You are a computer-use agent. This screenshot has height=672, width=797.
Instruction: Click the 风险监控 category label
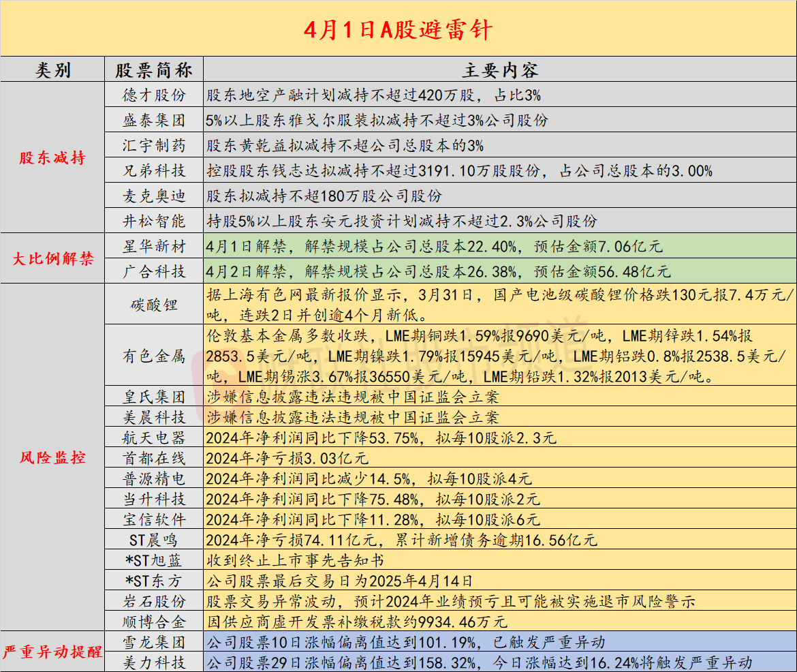(x=52, y=458)
